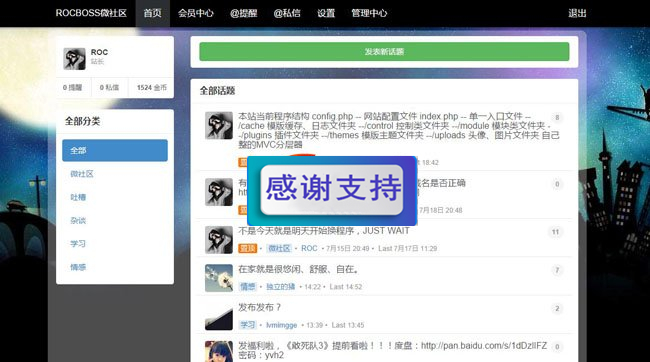Select the 情感 category in sidebar
This screenshot has width=650, height=362.
(x=78, y=267)
